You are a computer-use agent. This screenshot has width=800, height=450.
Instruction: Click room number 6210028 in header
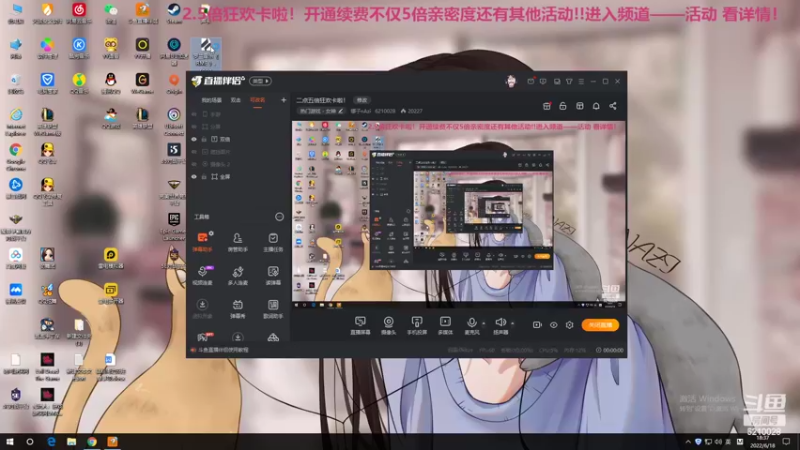(x=385, y=111)
